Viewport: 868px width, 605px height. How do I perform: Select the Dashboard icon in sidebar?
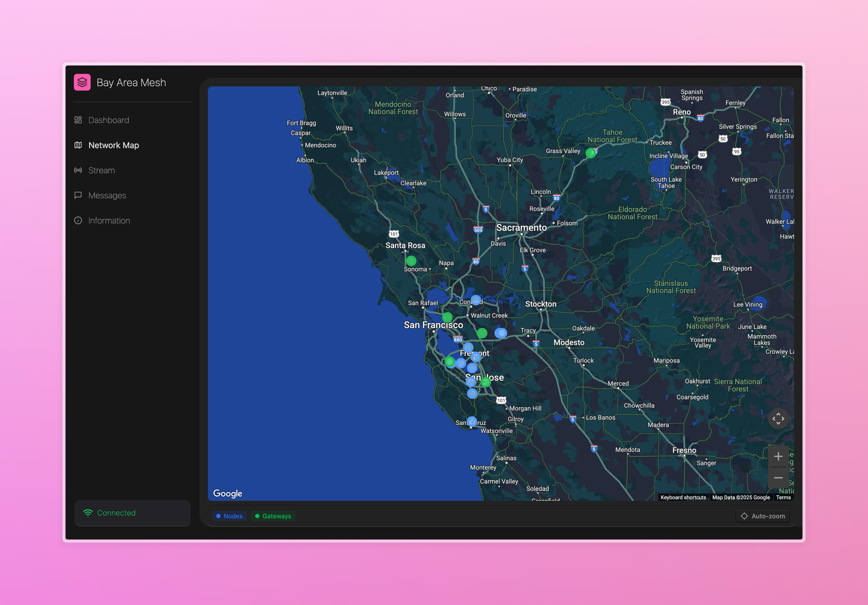tap(78, 120)
